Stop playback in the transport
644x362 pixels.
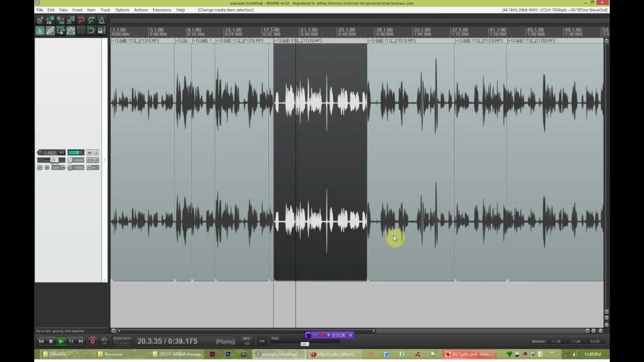click(51, 341)
